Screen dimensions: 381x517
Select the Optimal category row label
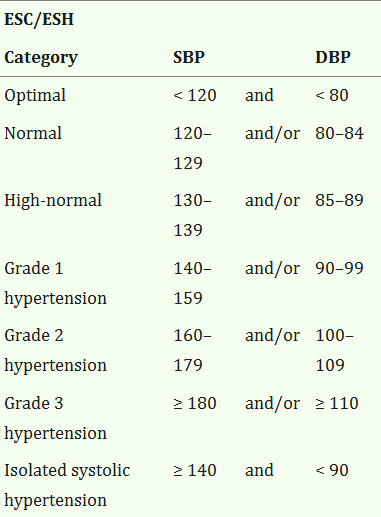[35, 96]
